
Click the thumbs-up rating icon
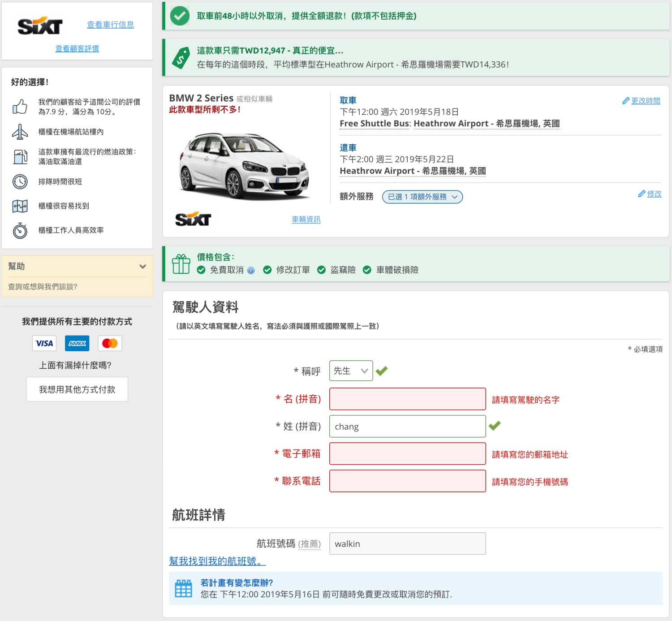click(20, 107)
